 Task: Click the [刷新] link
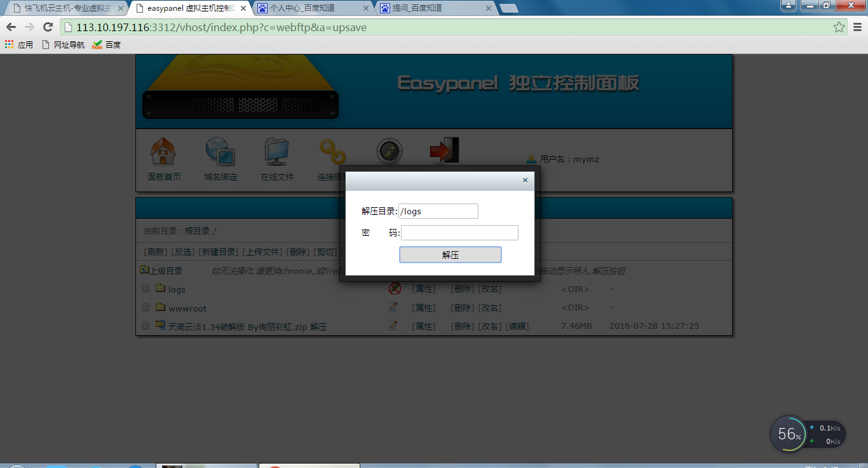[x=156, y=252]
